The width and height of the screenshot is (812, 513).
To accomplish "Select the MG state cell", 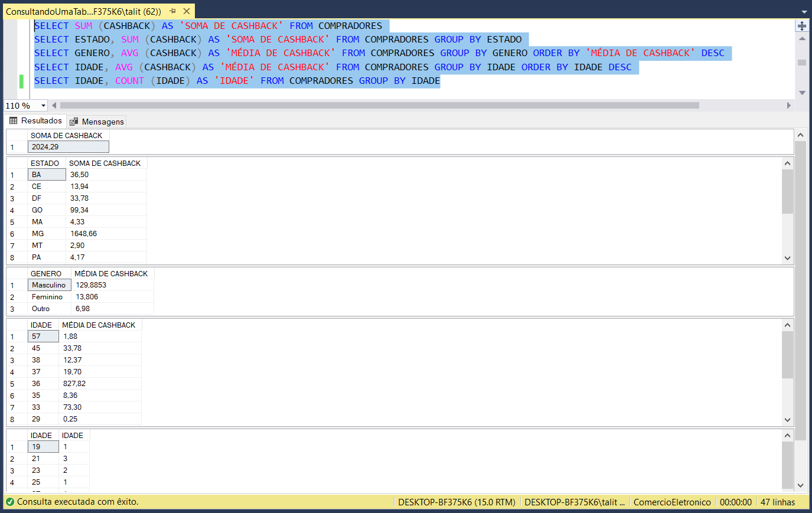I will pos(47,234).
